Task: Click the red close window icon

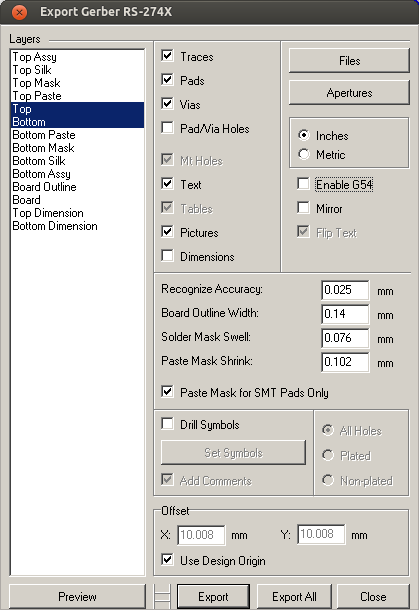Action: click(x=19, y=12)
